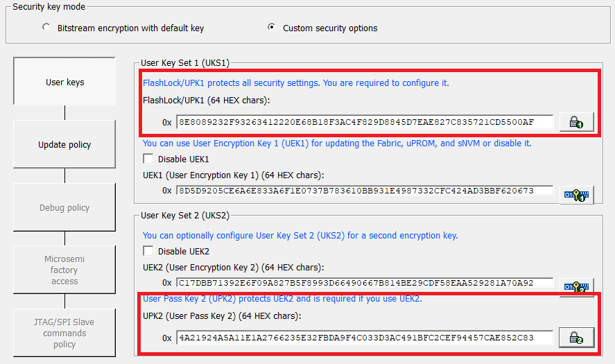The image size is (615, 364).
Task: Generate random UPK2 pass key with lock icon
Action: [x=577, y=338]
